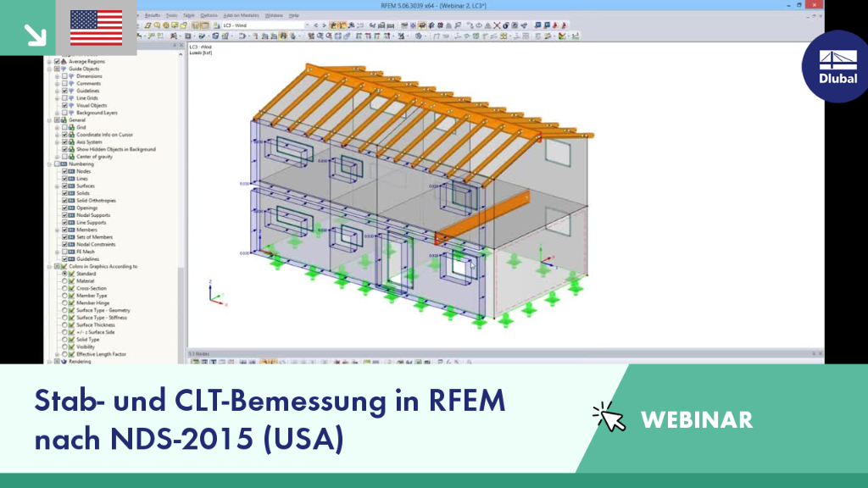Enable the Grid checkbox under General

click(x=64, y=127)
